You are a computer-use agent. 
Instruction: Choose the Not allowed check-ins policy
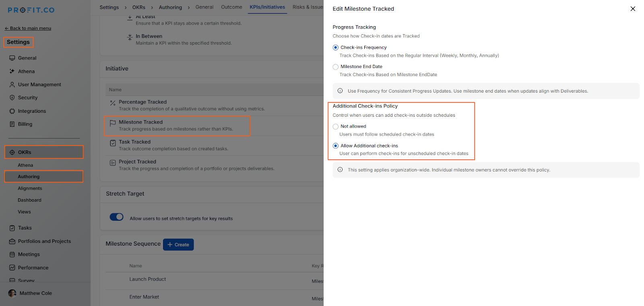(x=336, y=126)
